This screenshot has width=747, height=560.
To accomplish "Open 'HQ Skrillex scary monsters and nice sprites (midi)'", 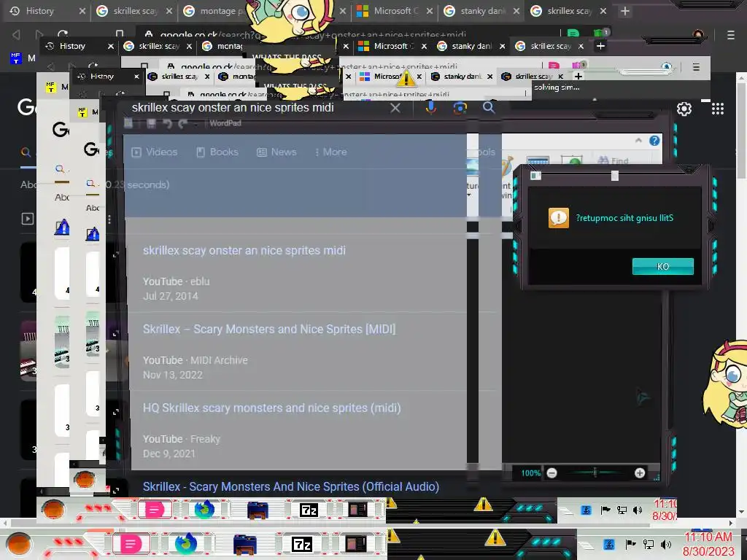I will 272,408.
